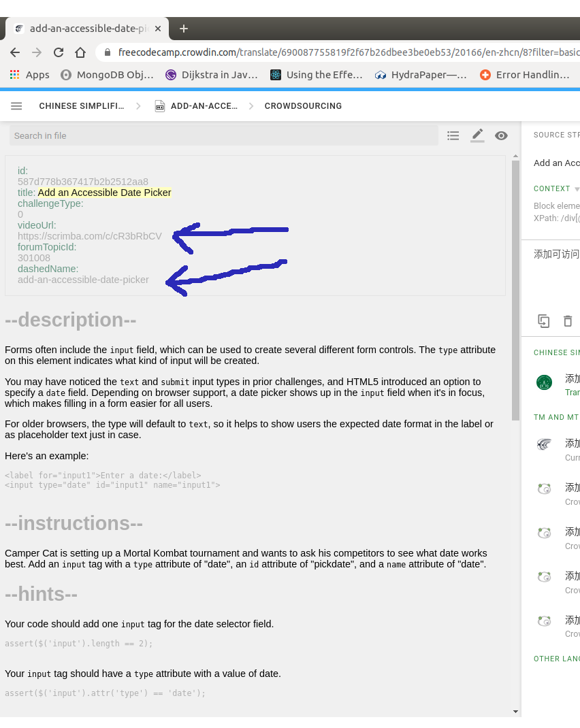Select the title string Add an Accessible Date Picker

coord(104,193)
